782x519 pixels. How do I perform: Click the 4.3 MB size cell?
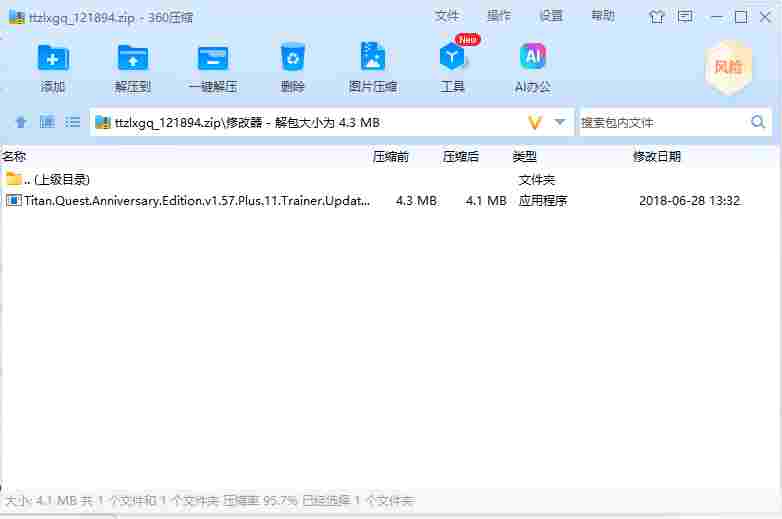click(416, 201)
